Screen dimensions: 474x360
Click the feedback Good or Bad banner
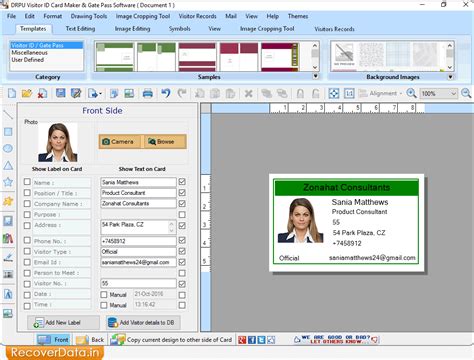click(336, 340)
